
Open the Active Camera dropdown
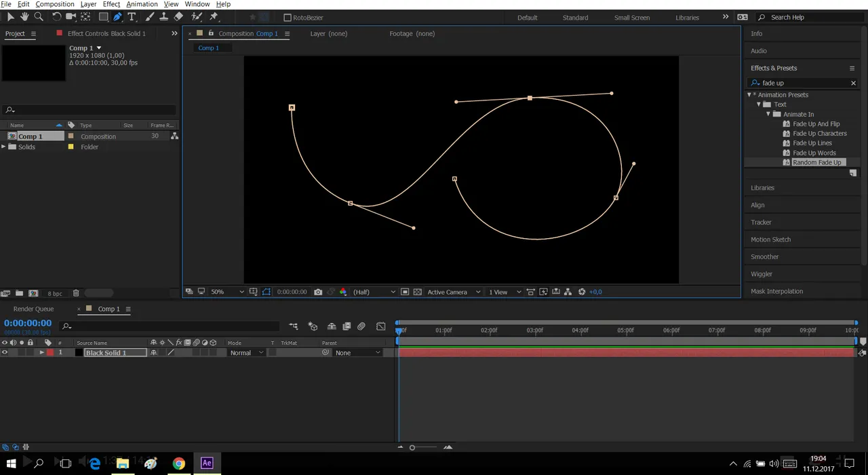click(x=454, y=292)
